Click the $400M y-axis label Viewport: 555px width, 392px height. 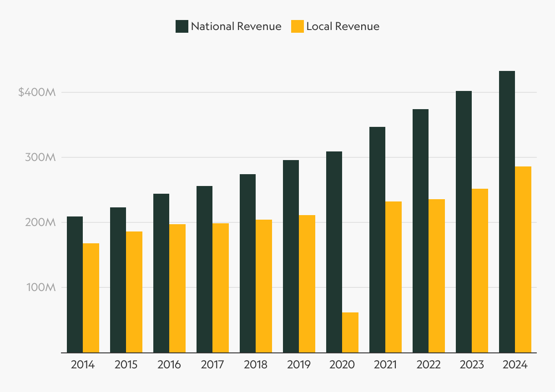pyautogui.click(x=37, y=92)
